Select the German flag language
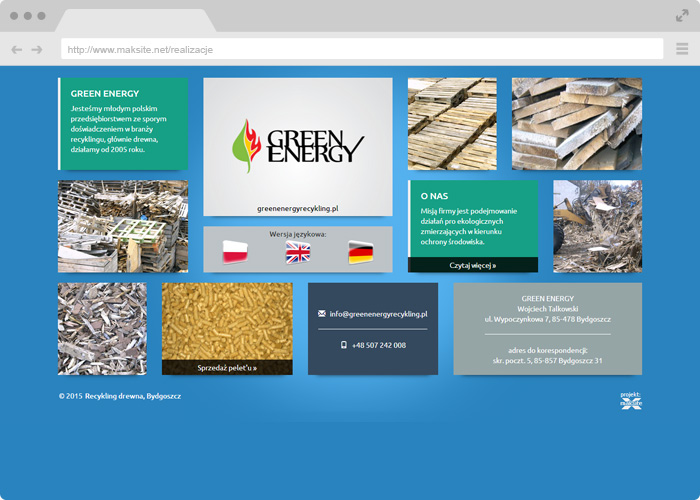Viewport: 700px width, 500px height. click(360, 252)
